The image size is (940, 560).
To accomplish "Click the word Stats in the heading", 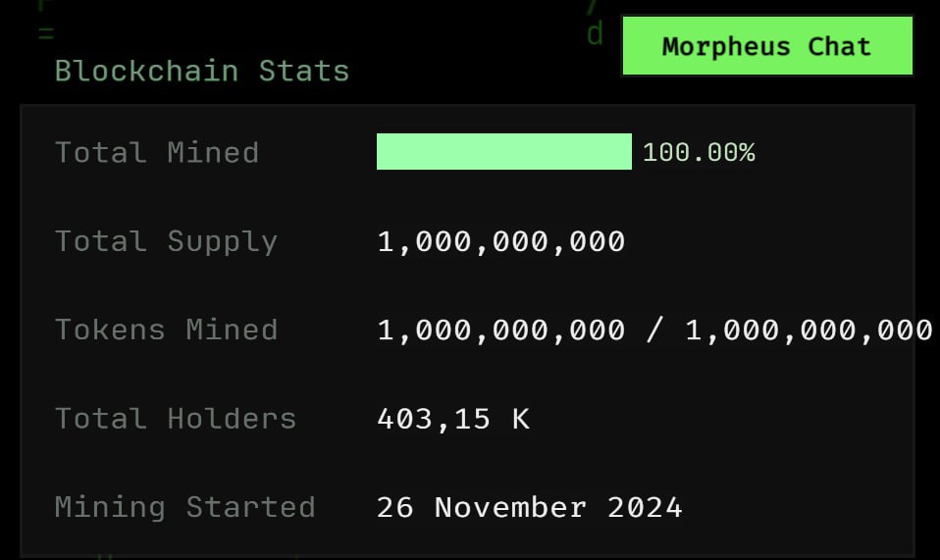I will 304,71.
